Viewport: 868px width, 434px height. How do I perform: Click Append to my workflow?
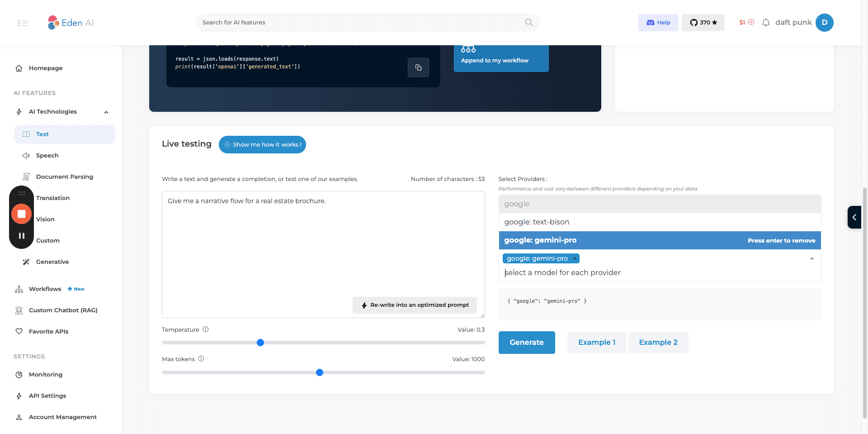point(501,58)
